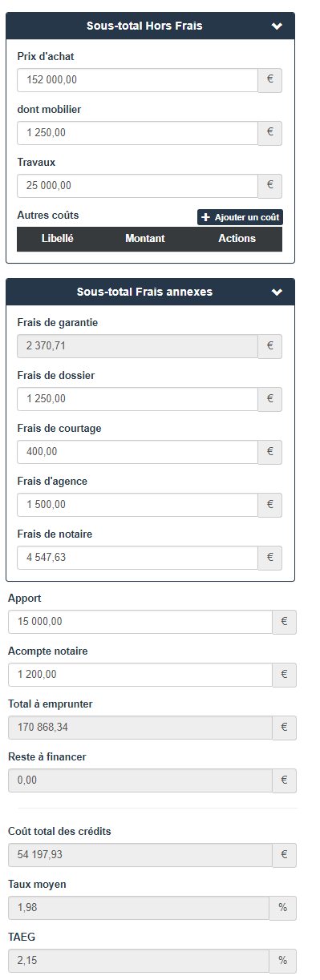Screen dimensions: 320x980
Task: Click the plus icon in Ajouter un coût
Action: 205,217
